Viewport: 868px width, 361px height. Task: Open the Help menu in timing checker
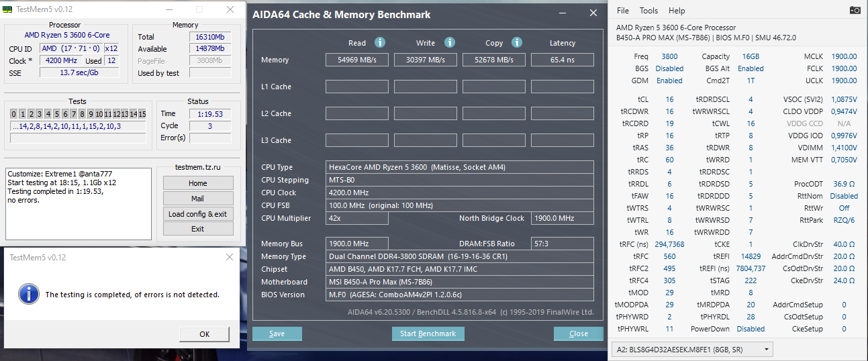tap(677, 11)
